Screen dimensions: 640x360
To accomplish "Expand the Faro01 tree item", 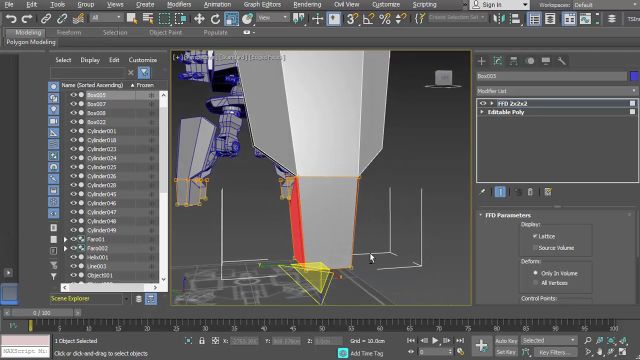I will tap(65, 239).
